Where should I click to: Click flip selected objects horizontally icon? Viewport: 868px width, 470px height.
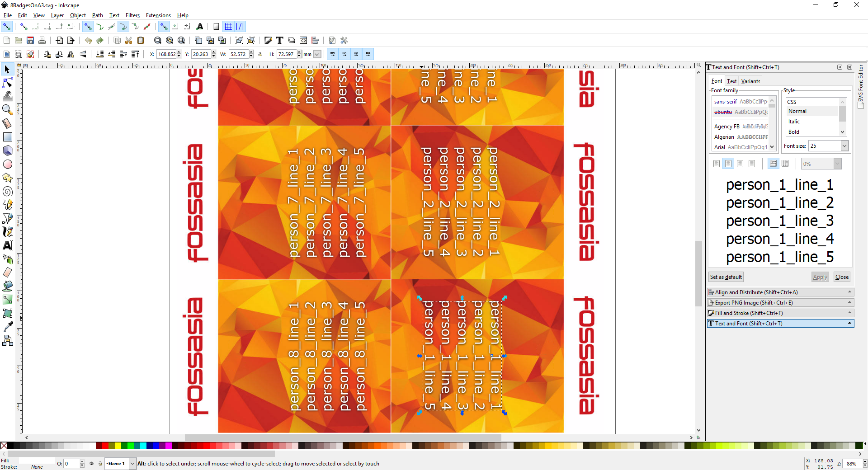pyautogui.click(x=71, y=54)
